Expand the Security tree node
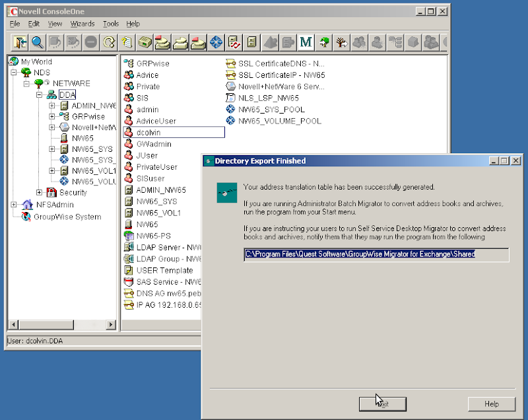 [x=39, y=192]
